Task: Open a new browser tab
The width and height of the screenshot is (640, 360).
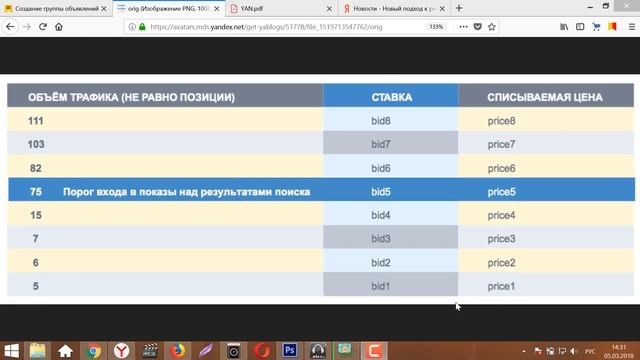Action: coord(459,8)
